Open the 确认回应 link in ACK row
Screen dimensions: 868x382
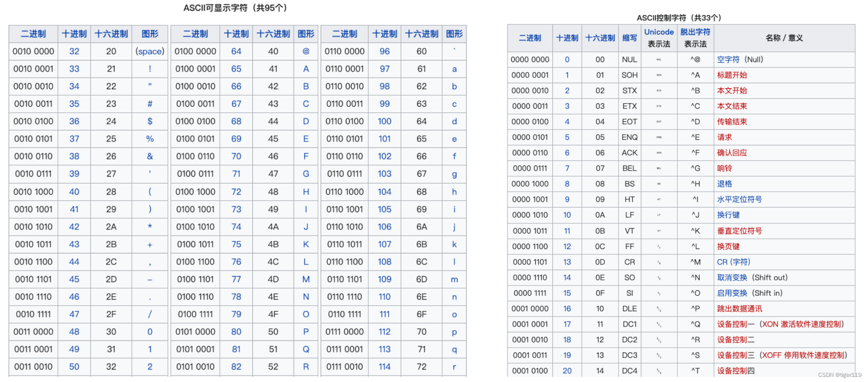[732, 153]
